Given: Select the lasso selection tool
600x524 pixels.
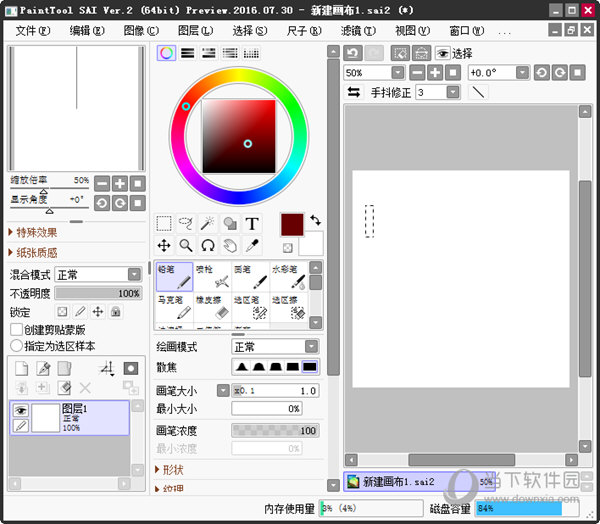Looking at the screenshot, I should [186, 223].
